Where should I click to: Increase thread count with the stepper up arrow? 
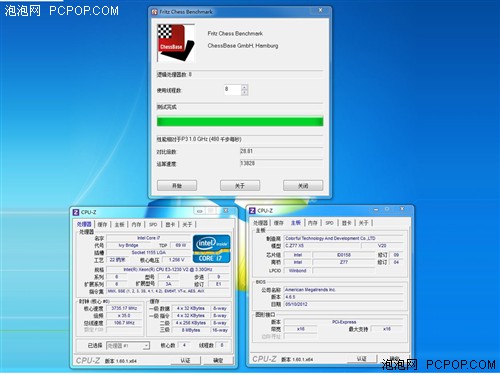(x=245, y=87)
